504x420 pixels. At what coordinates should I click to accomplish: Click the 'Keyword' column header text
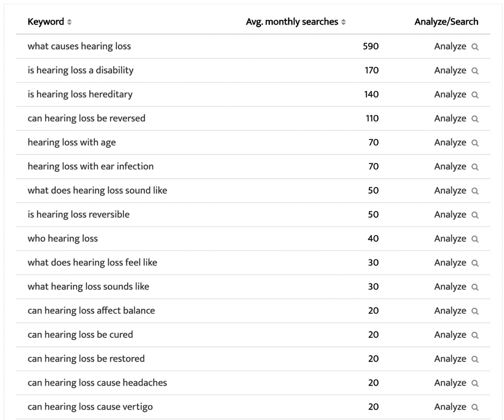(x=46, y=22)
